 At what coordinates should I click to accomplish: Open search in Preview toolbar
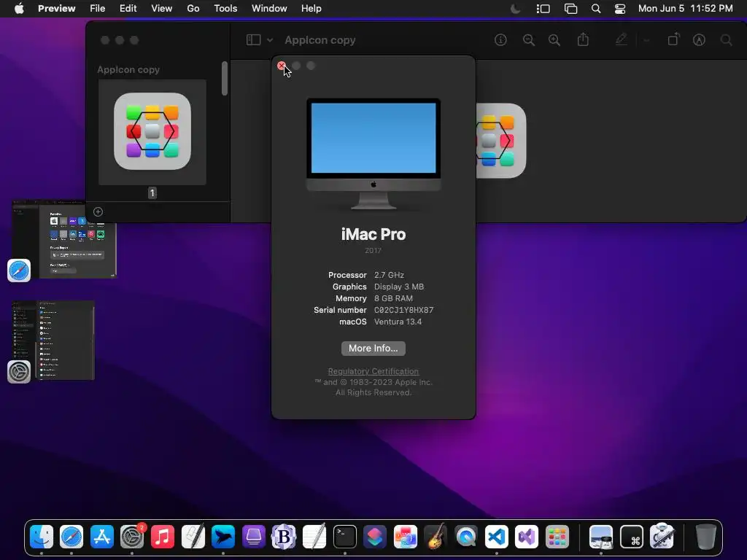click(726, 40)
